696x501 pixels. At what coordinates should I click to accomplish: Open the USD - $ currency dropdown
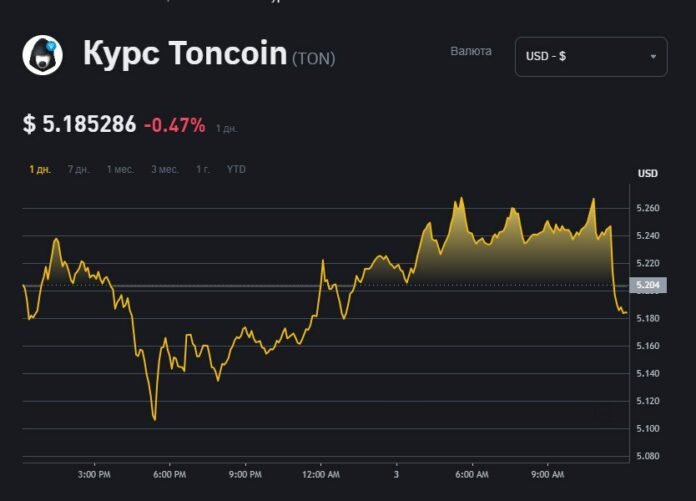click(x=590, y=56)
